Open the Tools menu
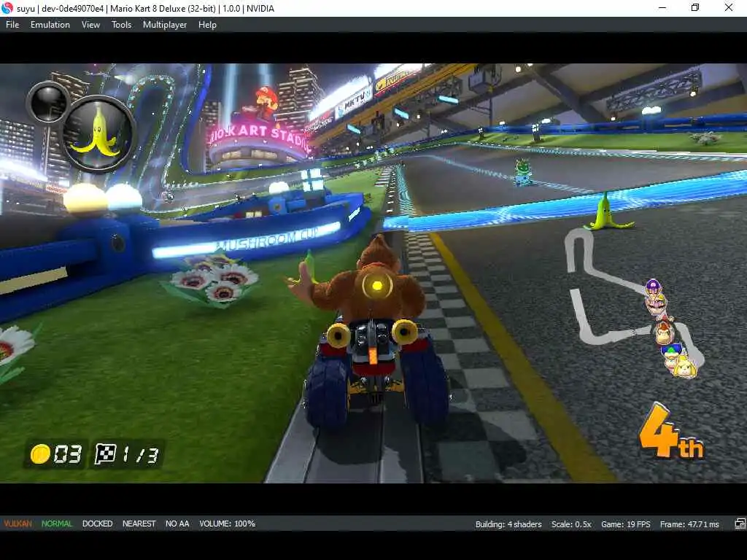Viewport: 747px width, 560px height. pyautogui.click(x=122, y=25)
